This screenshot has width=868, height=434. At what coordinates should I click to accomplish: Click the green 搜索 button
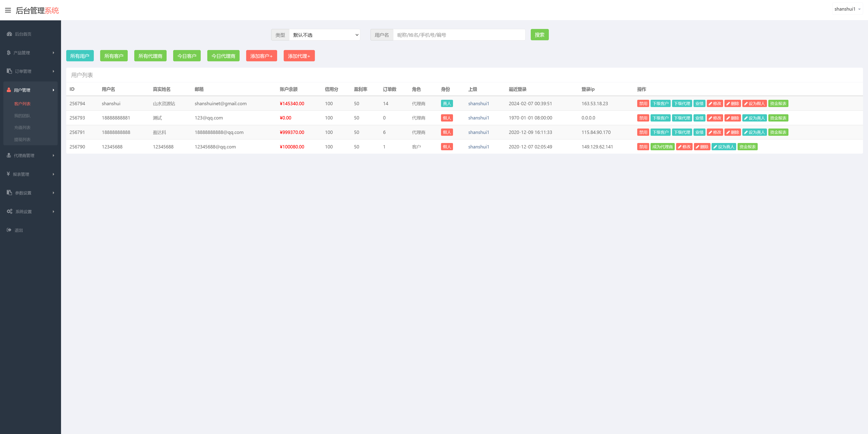[539, 35]
